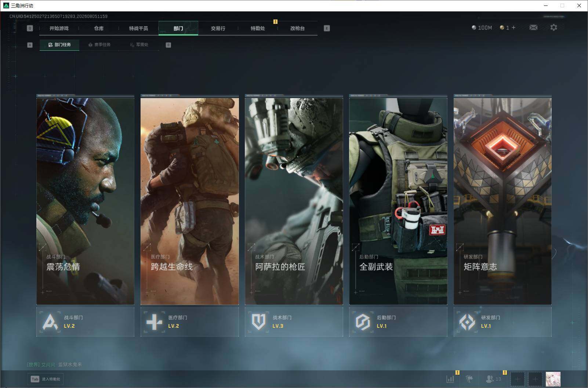Switch to the 赛季任务 sub-tab
The height and width of the screenshot is (388, 588).
(99, 45)
